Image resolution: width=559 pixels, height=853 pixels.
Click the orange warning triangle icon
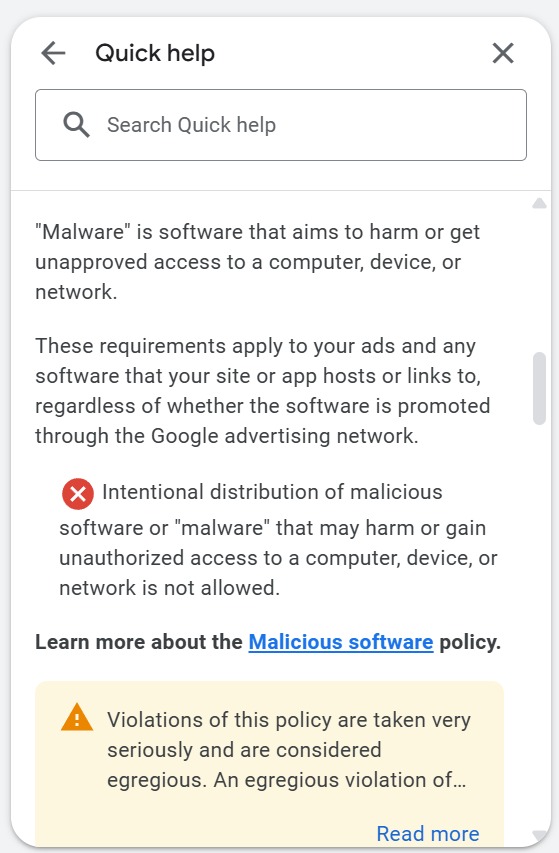77,717
